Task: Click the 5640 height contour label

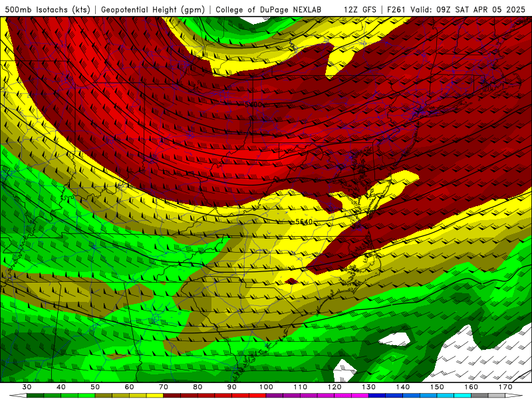Action: click(x=304, y=221)
